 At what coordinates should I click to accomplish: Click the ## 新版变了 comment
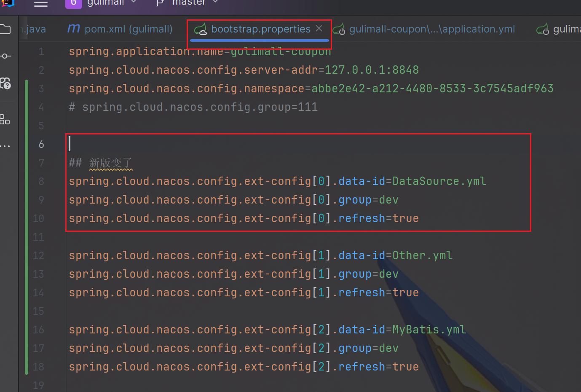tap(101, 163)
